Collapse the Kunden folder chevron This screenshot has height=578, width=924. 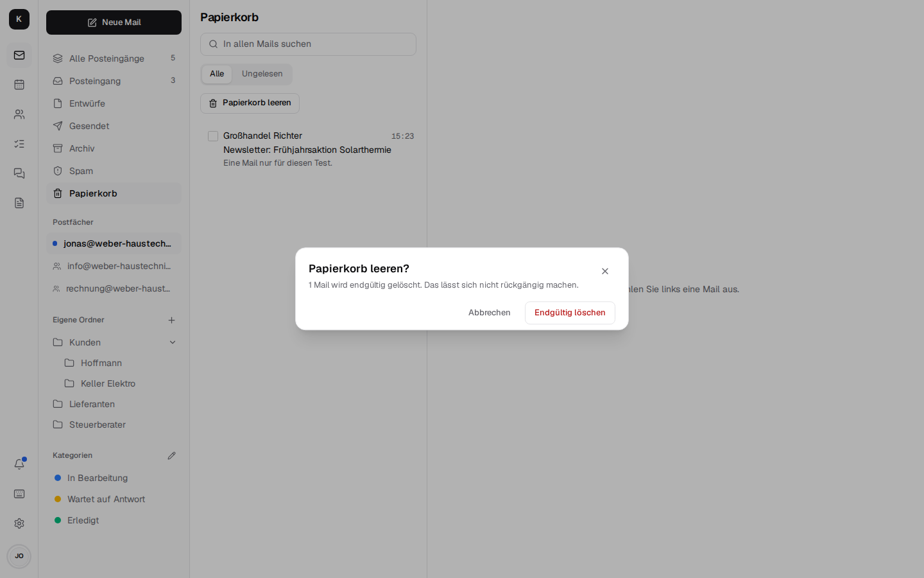coord(173,342)
